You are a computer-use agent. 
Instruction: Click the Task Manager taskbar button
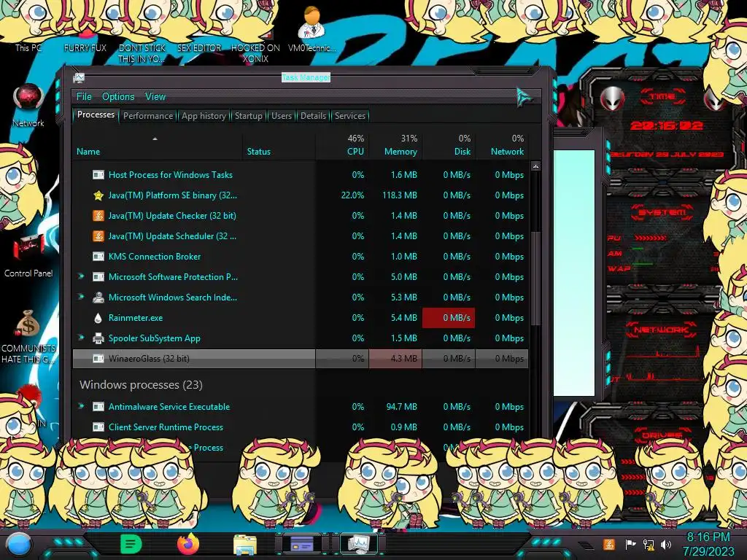click(358, 544)
